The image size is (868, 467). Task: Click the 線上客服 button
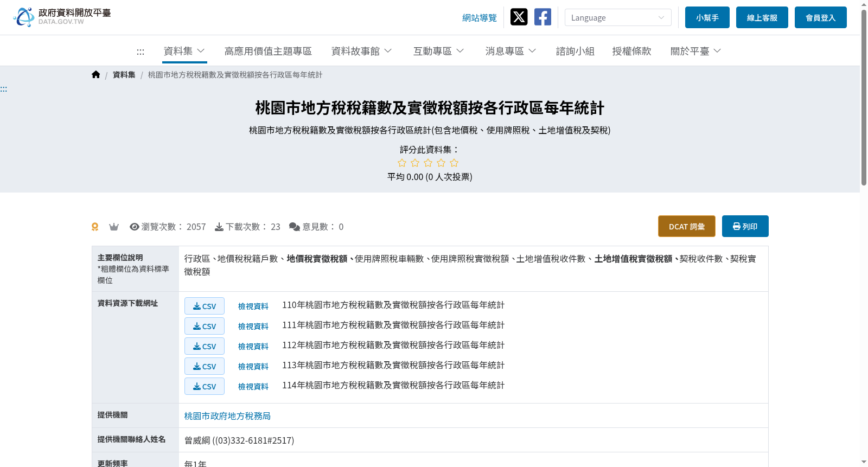pos(762,17)
